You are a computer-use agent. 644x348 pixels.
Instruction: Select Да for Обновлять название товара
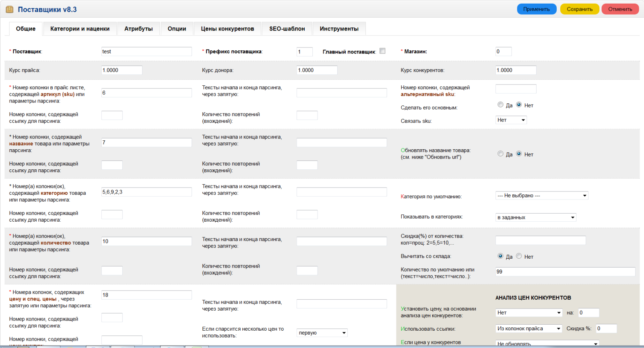[500, 154]
